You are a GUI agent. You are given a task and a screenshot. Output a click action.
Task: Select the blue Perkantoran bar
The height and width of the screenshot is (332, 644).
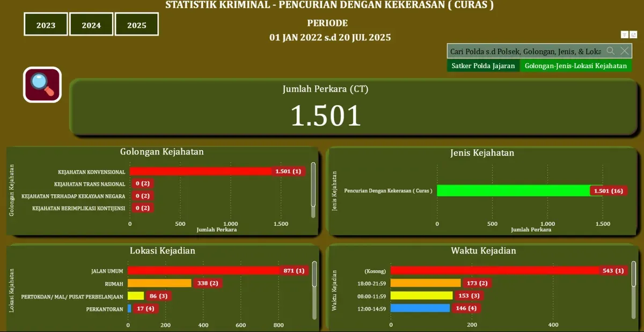pos(129,308)
